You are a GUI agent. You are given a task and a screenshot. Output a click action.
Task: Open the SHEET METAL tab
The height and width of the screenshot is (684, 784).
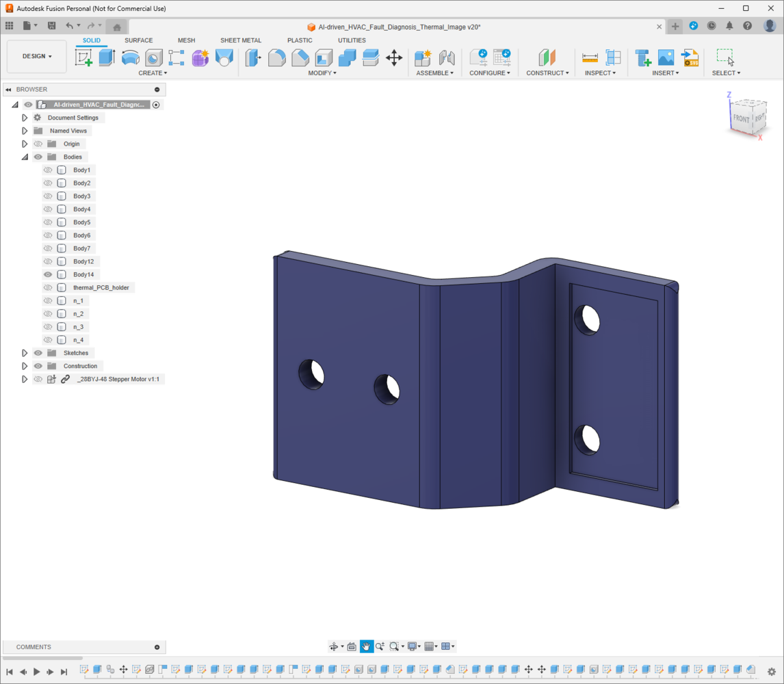(241, 40)
